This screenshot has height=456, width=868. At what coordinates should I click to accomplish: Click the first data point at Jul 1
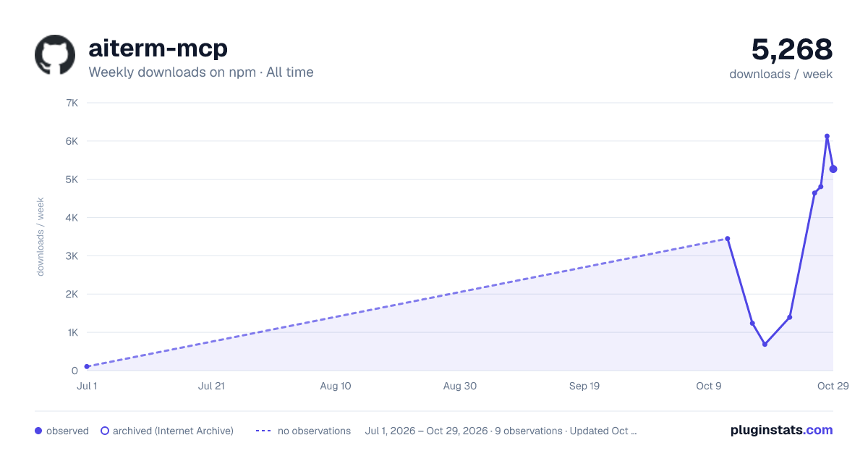click(x=87, y=366)
